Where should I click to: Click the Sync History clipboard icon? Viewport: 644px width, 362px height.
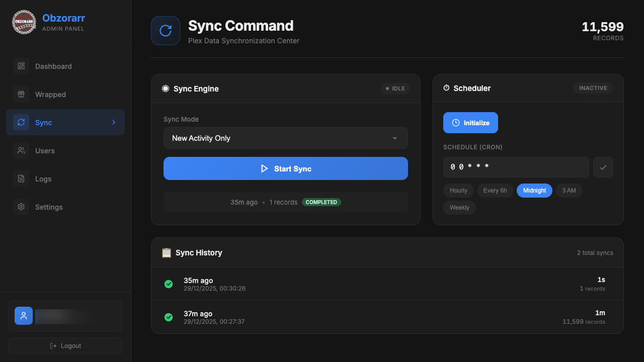pyautogui.click(x=167, y=252)
